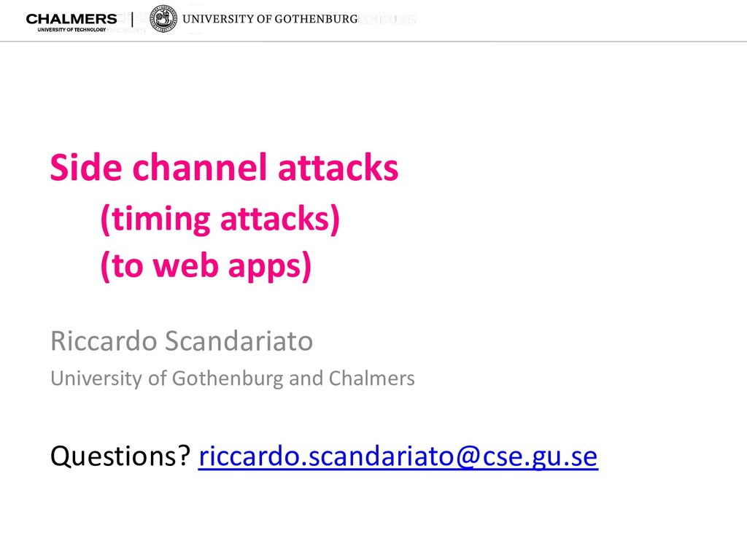Click the black 'Questions?' text
The width and height of the screenshot is (747, 560).
point(120,456)
